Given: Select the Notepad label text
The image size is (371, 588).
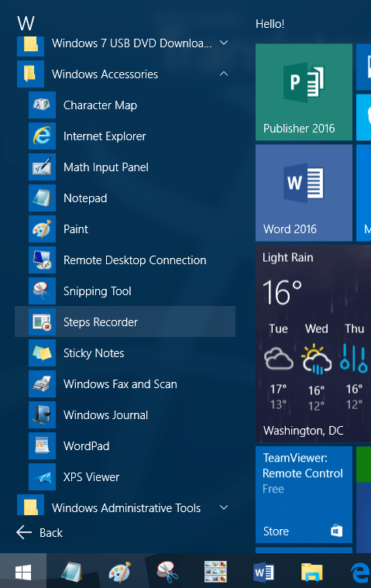Looking at the screenshot, I should coord(85,198).
